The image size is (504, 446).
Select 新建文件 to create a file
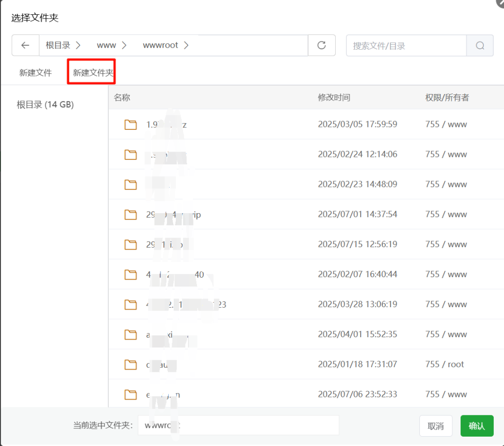35,72
